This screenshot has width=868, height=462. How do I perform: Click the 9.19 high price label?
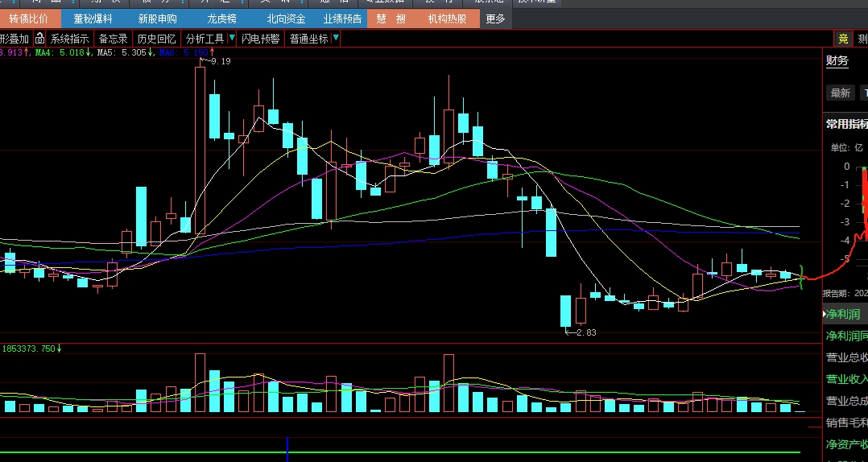[221, 61]
